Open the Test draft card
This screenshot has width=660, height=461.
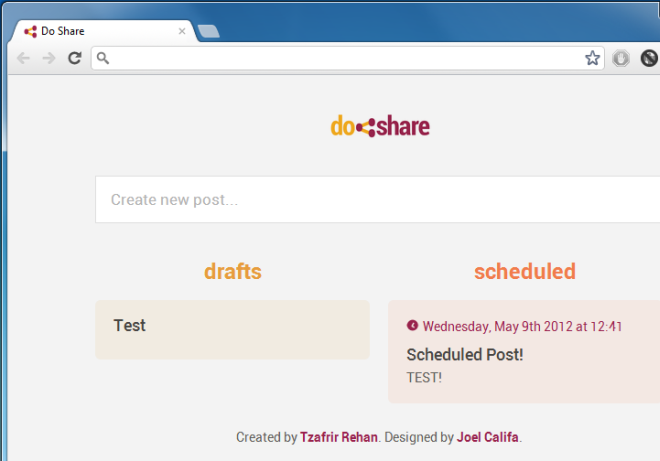(232, 330)
